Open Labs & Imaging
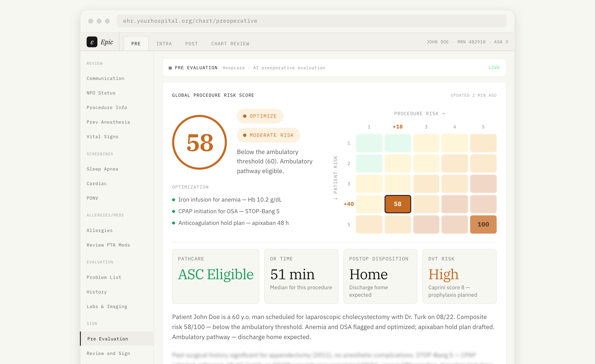This screenshot has height=364, width=595. (107, 306)
